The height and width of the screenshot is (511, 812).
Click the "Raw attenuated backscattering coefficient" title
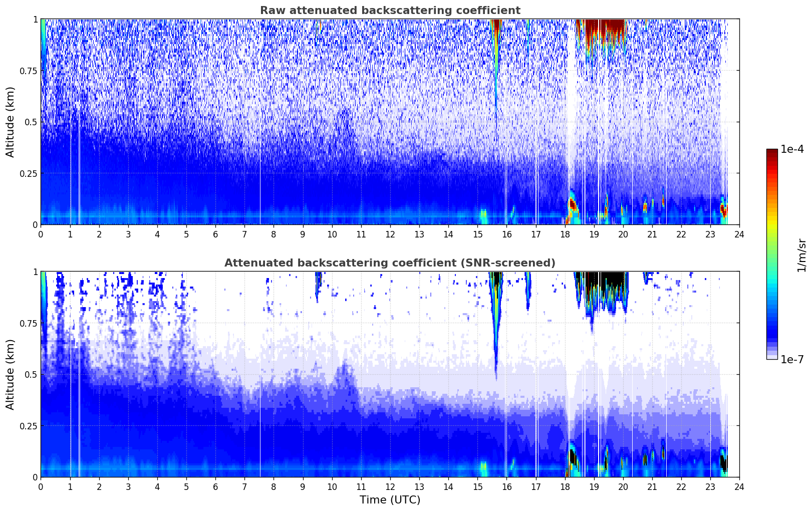390,11
